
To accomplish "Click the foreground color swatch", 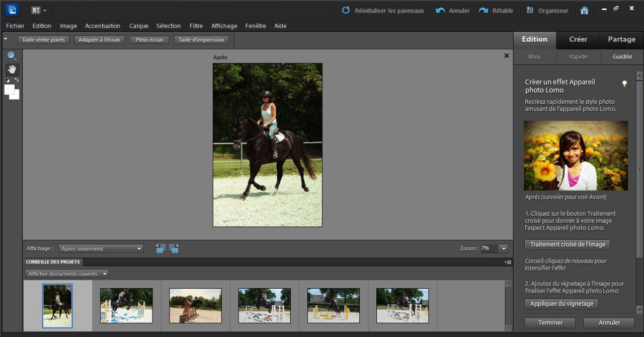I will click(9, 89).
